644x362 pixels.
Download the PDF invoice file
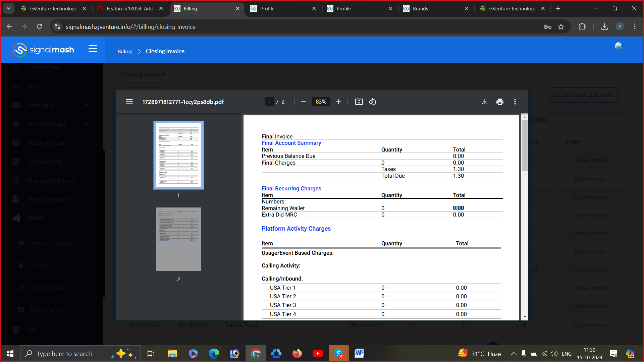coord(485,102)
